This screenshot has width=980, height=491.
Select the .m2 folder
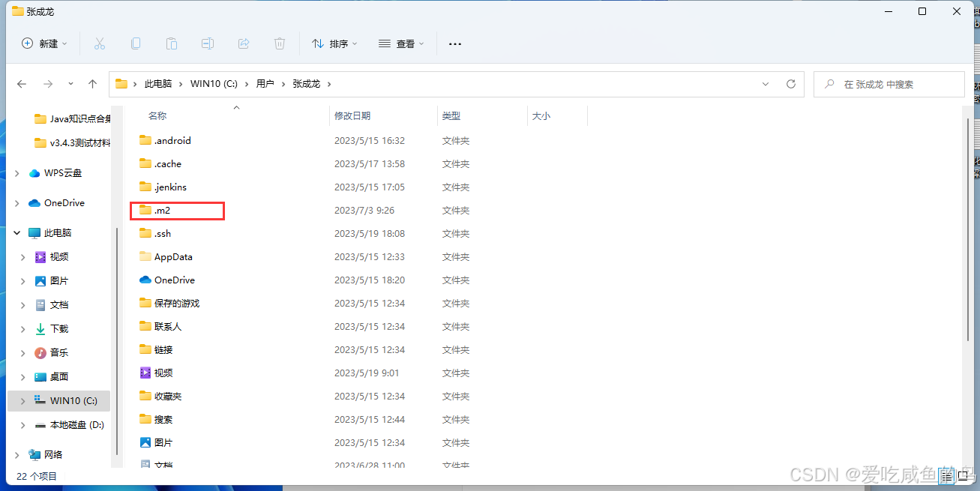tap(162, 211)
